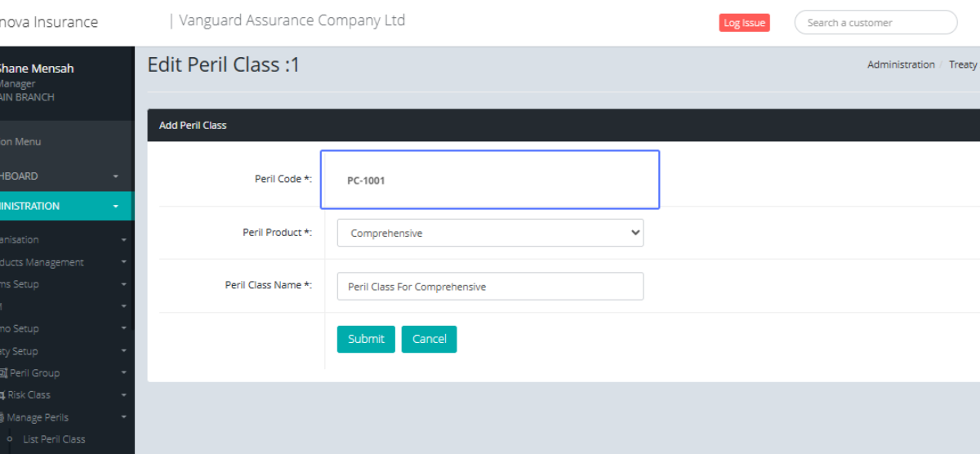Image resolution: width=980 pixels, height=454 pixels.
Task: Focus the Peril Code input field
Action: pos(490,180)
